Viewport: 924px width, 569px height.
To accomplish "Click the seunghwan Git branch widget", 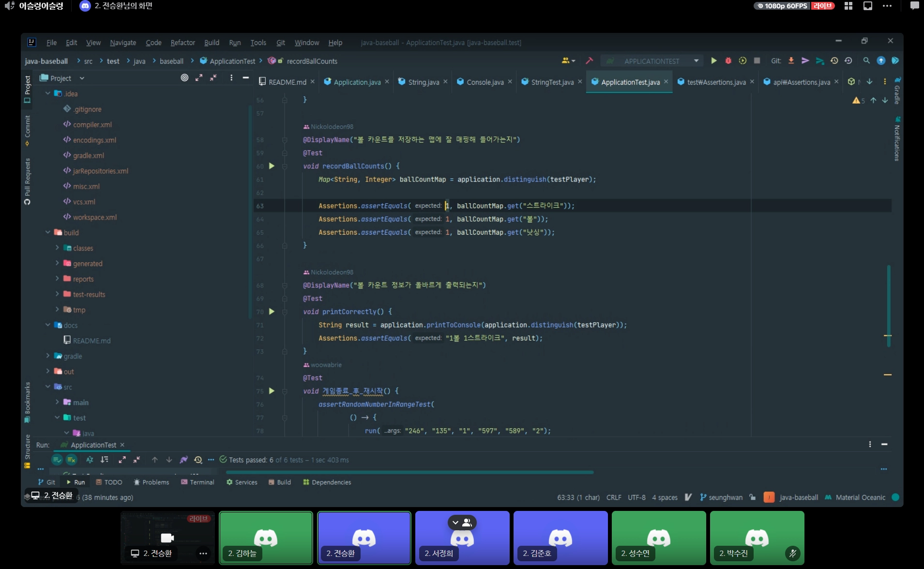I will (721, 497).
